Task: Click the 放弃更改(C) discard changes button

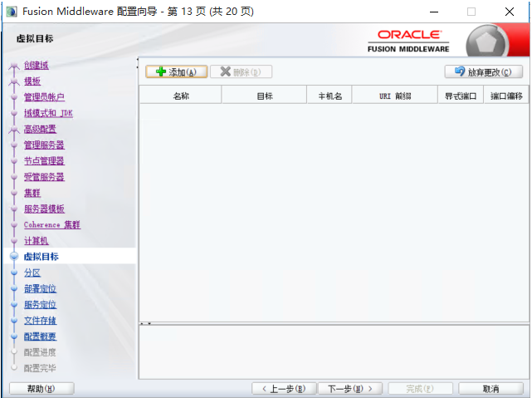Action: pyautogui.click(x=484, y=72)
